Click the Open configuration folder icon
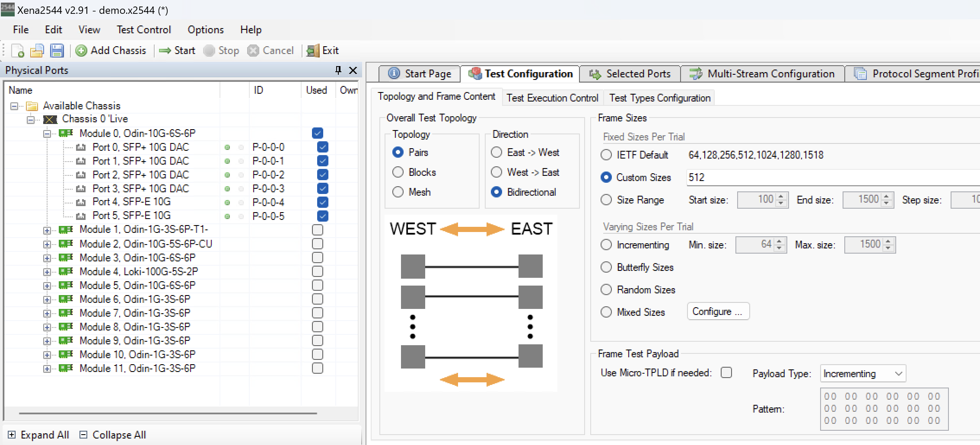 [x=37, y=51]
